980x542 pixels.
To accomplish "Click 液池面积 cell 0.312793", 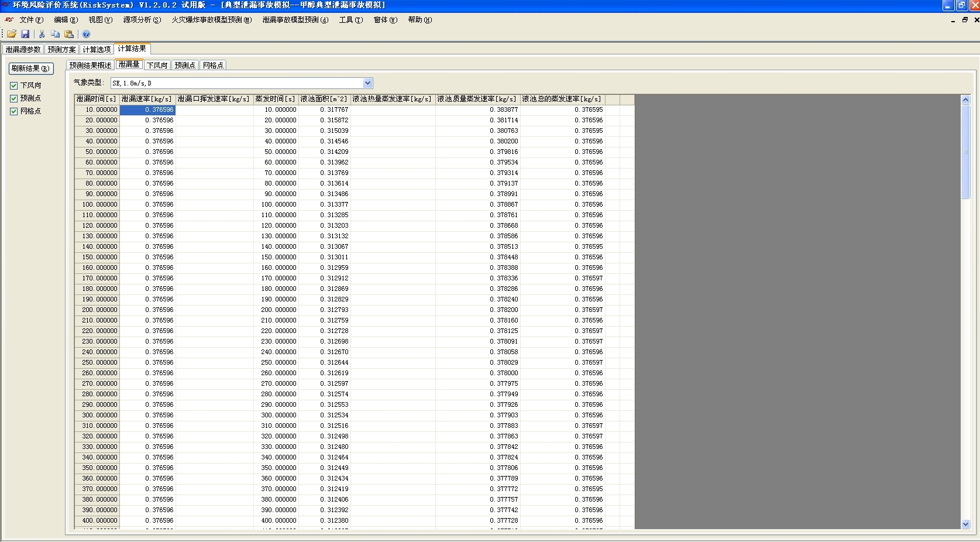I will tap(325, 310).
